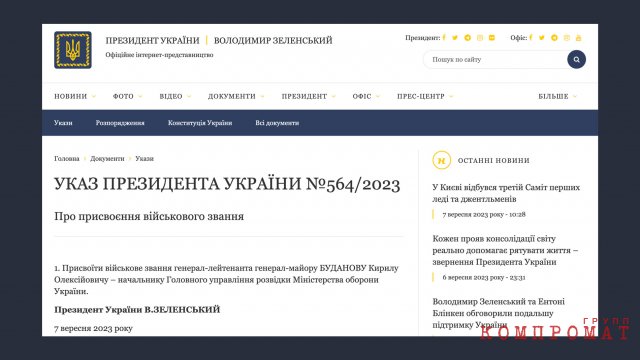640x360 pixels.
Task: Click the news timestamp '7 вересня 2023 року - 10:28'
Action: click(484, 214)
